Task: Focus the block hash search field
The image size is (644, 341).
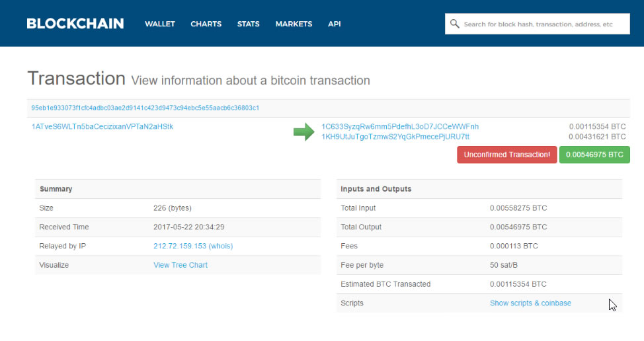Action: click(x=537, y=24)
